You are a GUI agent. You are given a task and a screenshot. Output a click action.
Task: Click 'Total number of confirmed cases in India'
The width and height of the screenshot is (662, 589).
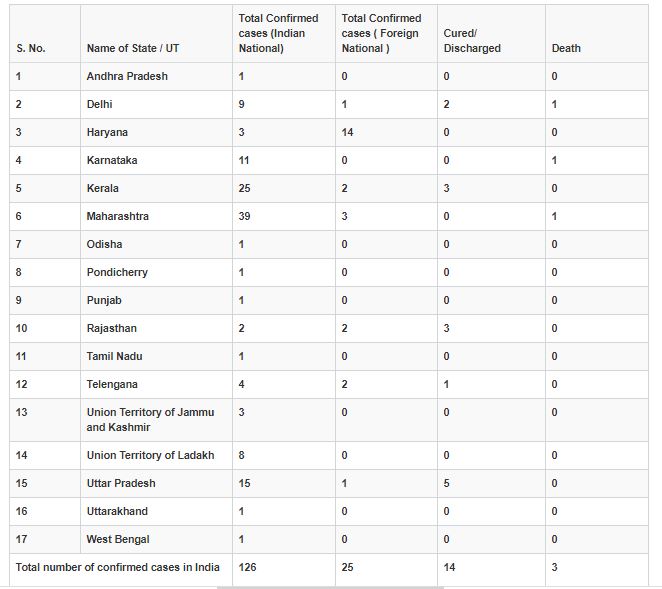(117, 567)
